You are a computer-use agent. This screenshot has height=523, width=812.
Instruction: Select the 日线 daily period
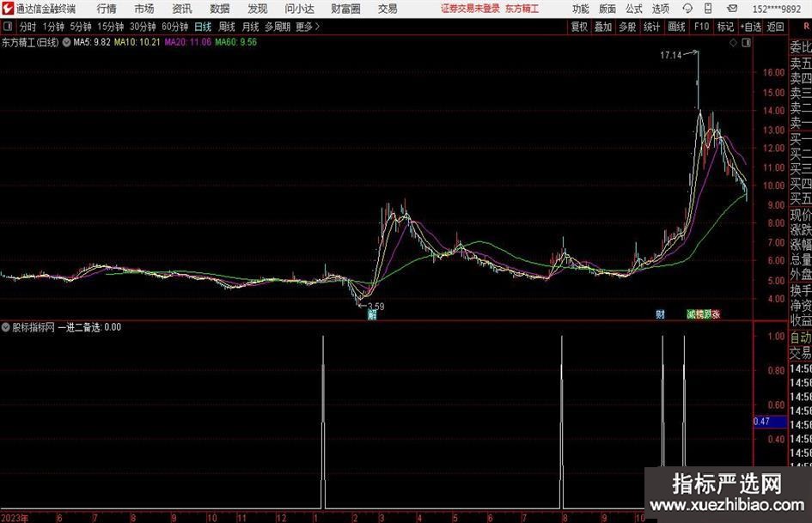pos(203,27)
